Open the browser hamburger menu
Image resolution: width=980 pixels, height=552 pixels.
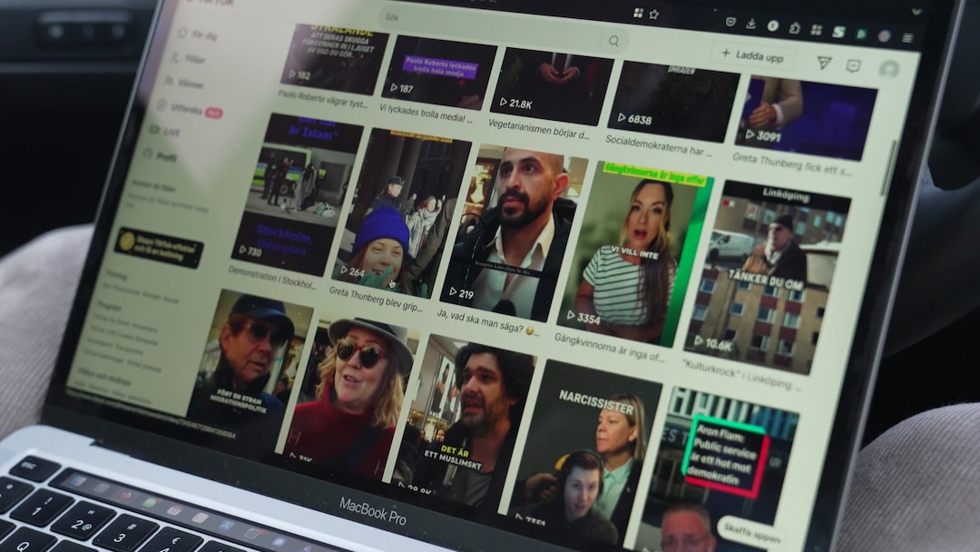907,38
